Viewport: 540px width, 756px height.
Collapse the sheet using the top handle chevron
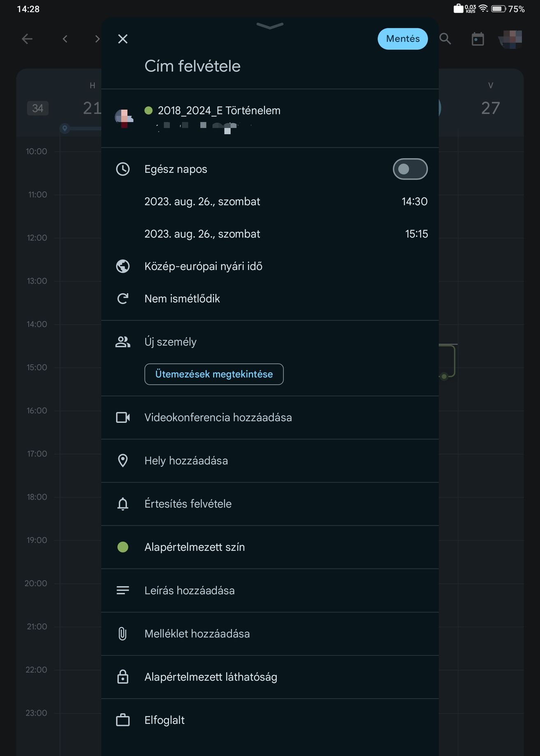(270, 26)
